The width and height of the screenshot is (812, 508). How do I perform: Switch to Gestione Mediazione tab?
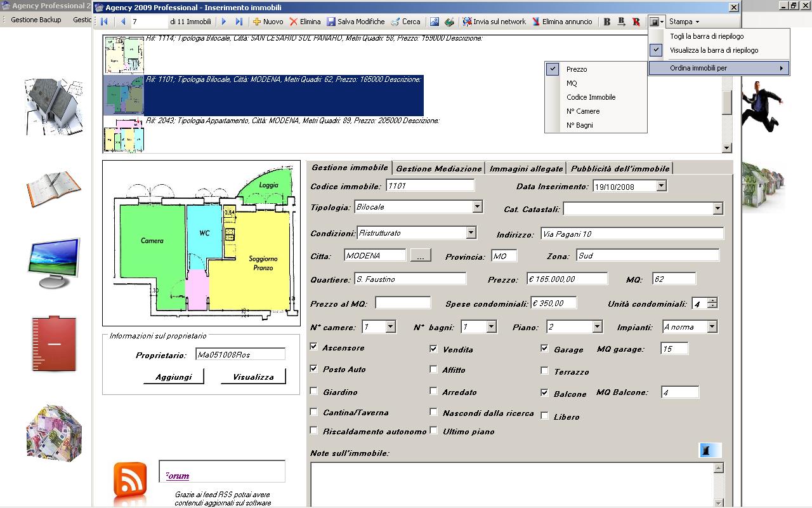tap(438, 168)
